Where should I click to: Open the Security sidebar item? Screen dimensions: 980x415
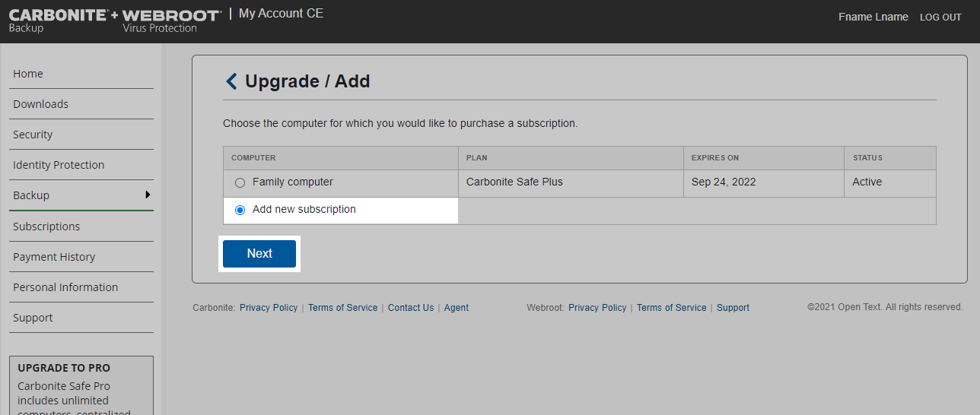point(33,135)
